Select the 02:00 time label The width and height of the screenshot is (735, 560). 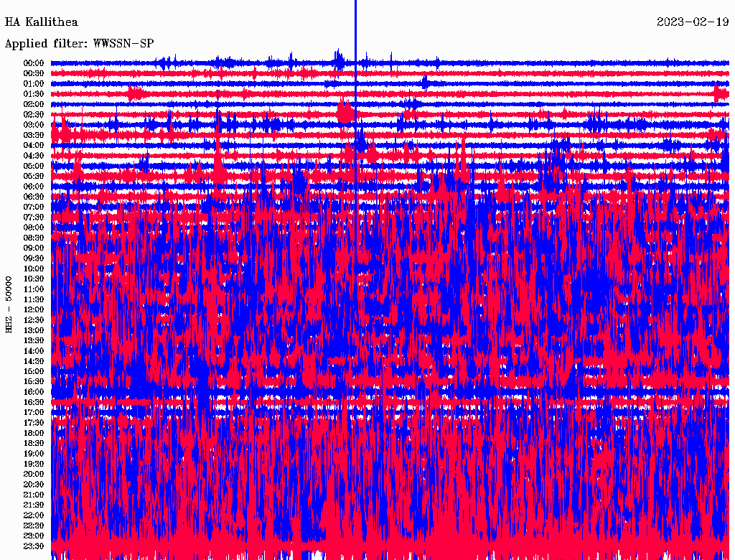[x=34, y=105]
